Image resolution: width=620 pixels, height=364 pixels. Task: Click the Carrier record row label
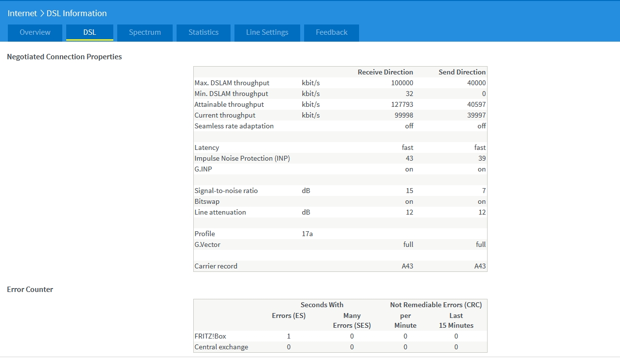[215, 266]
